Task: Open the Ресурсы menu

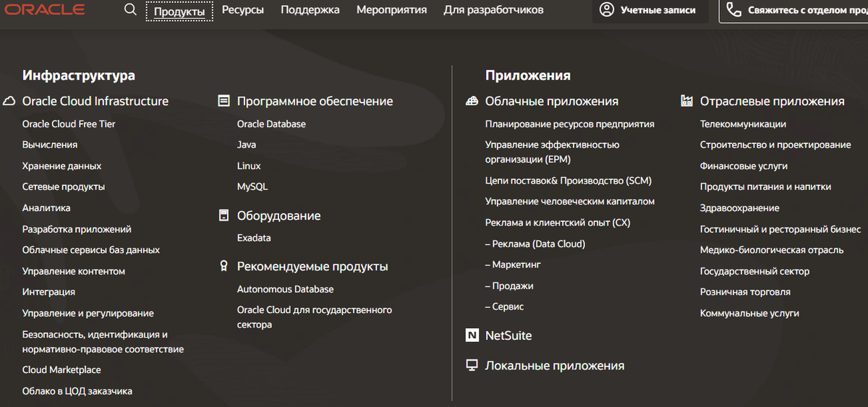Action: (243, 10)
